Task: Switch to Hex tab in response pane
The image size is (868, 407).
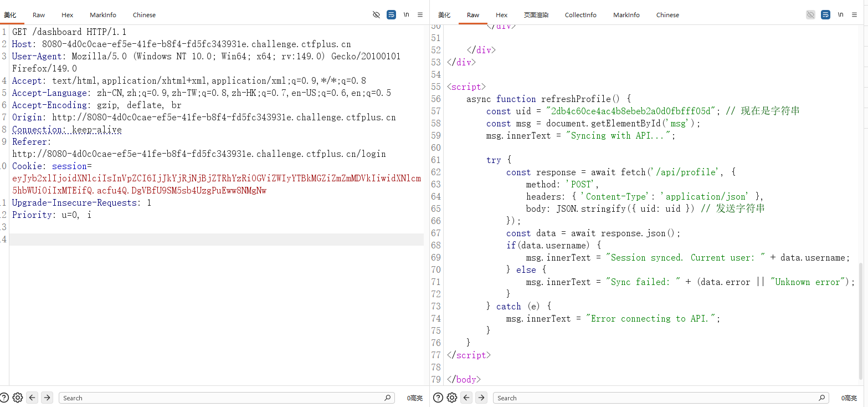Action: (x=502, y=15)
